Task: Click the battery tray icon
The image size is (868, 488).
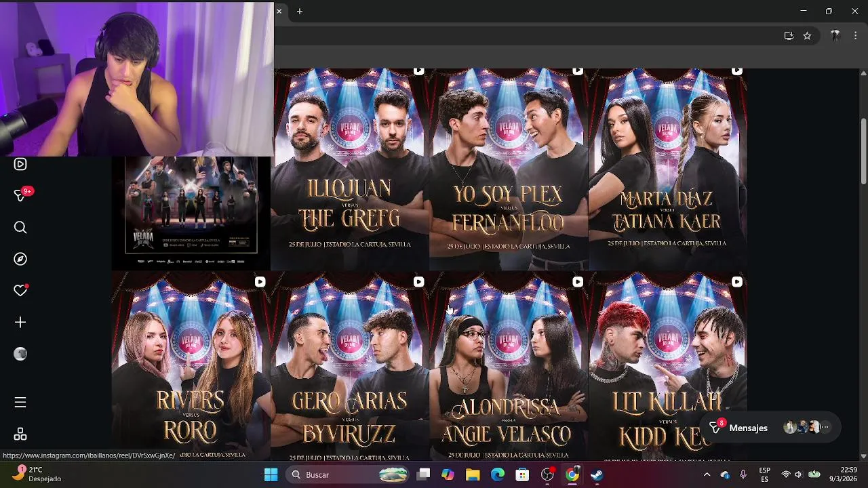Action: pyautogui.click(x=814, y=474)
